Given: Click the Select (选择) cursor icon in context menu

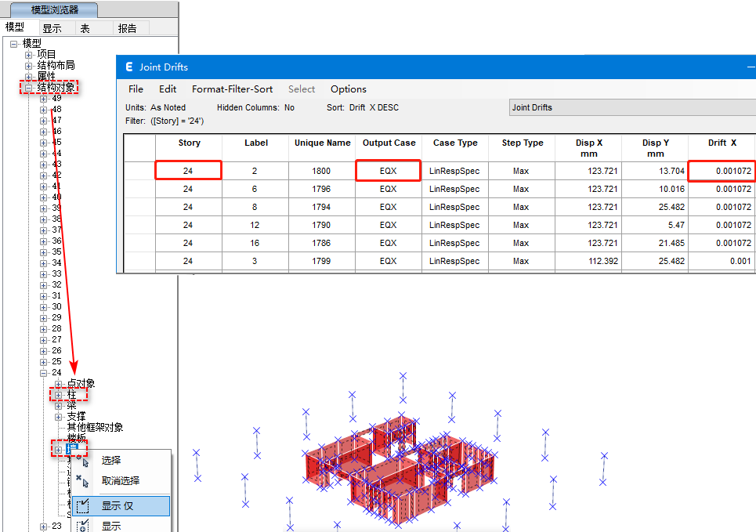Looking at the screenshot, I should (x=84, y=461).
